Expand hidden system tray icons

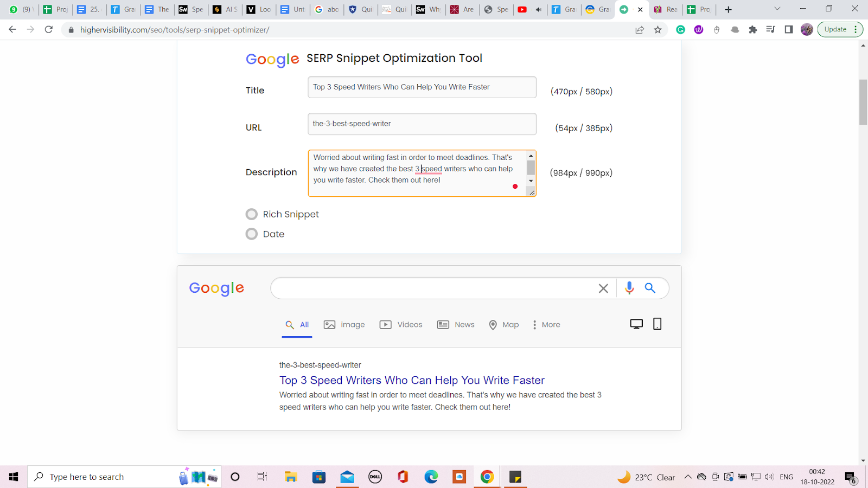click(x=687, y=477)
